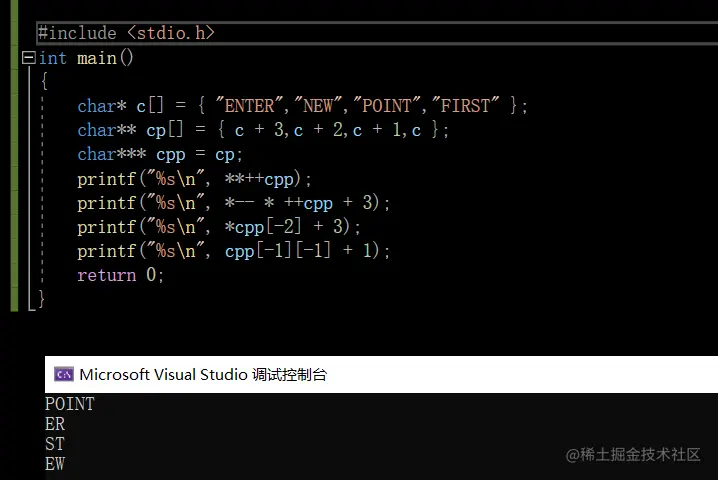Click the printf line with **++cpp
The width and height of the screenshot is (718, 480).
point(194,179)
